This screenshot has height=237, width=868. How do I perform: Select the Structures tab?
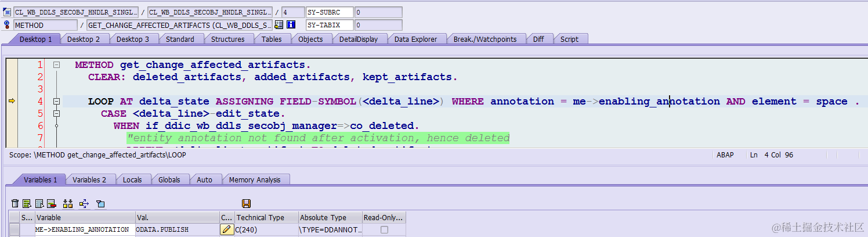227,39
